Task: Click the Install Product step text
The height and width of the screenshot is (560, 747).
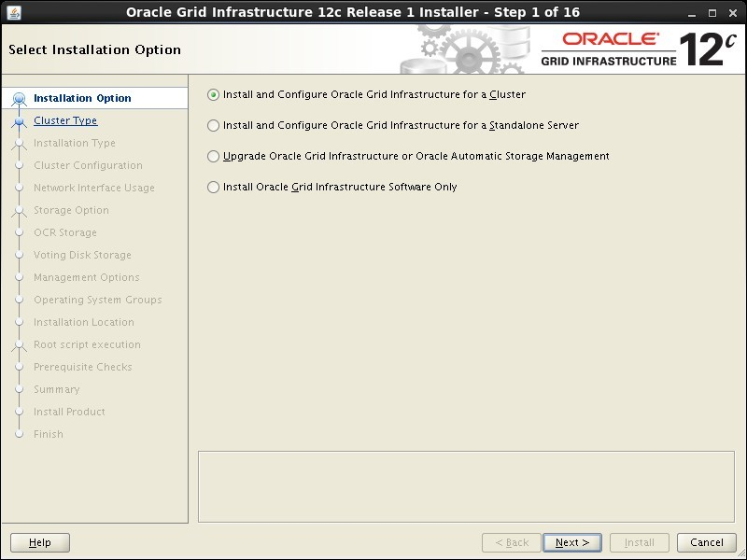Action: click(69, 412)
